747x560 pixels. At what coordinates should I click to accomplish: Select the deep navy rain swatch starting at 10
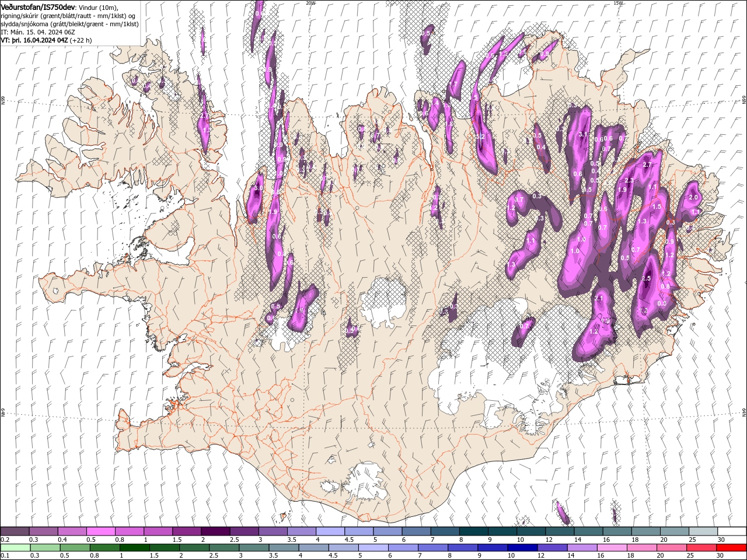522,548
